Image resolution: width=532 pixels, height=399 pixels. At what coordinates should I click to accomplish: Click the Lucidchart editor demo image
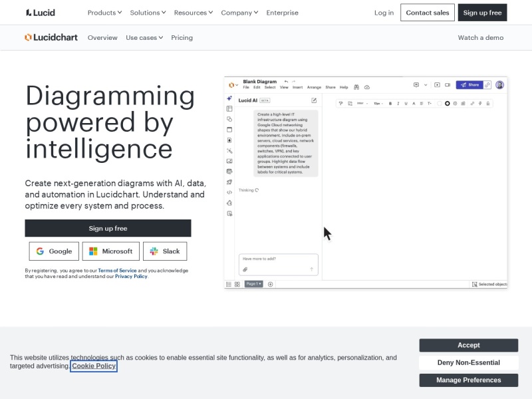[366, 182]
